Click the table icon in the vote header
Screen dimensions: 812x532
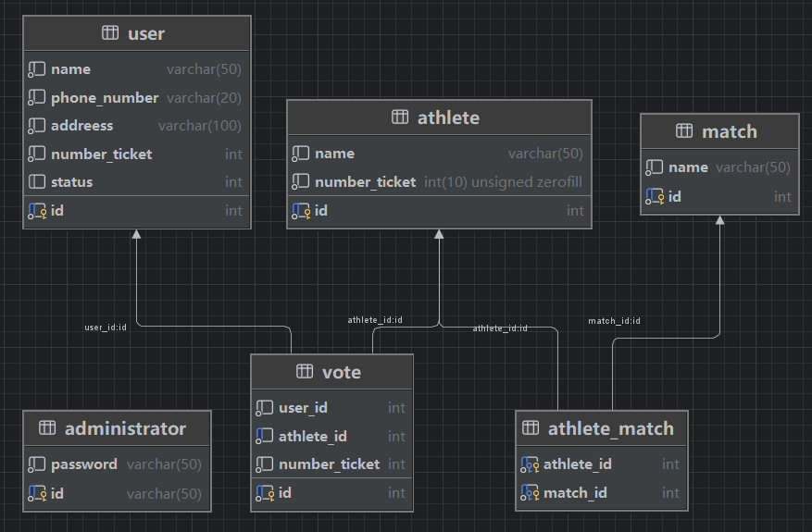(x=305, y=372)
